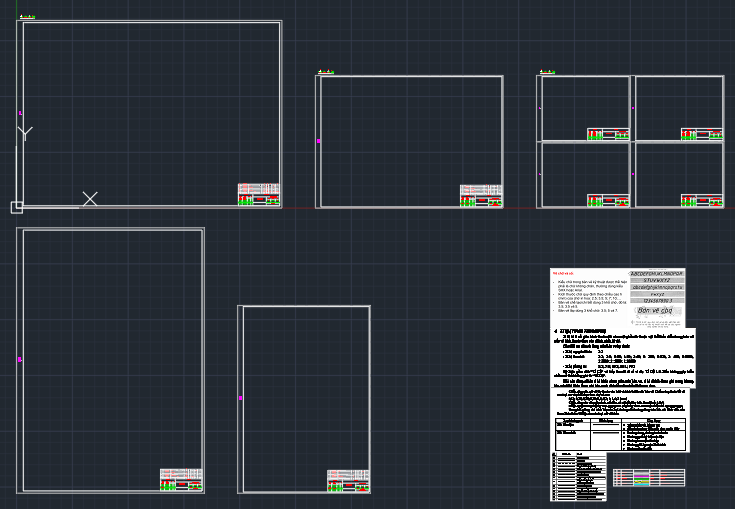The height and width of the screenshot is (509, 735).
Task: Click magenta marker on bottom-left portrait sheet
Action: (20, 359)
